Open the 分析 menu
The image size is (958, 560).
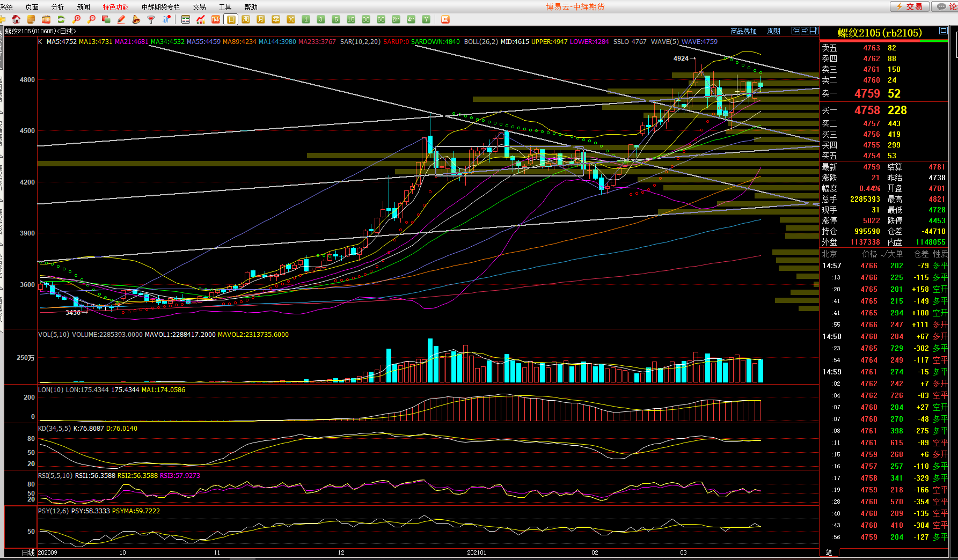click(57, 7)
